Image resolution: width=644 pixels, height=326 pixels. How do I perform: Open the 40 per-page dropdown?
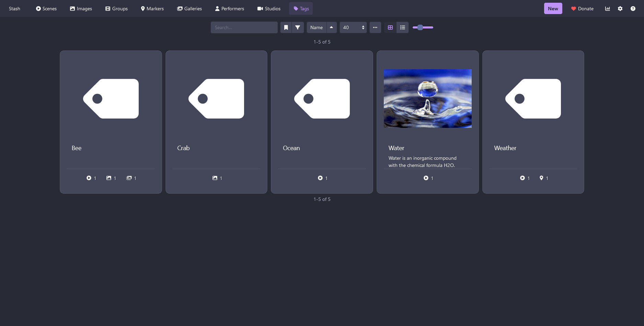(x=353, y=27)
